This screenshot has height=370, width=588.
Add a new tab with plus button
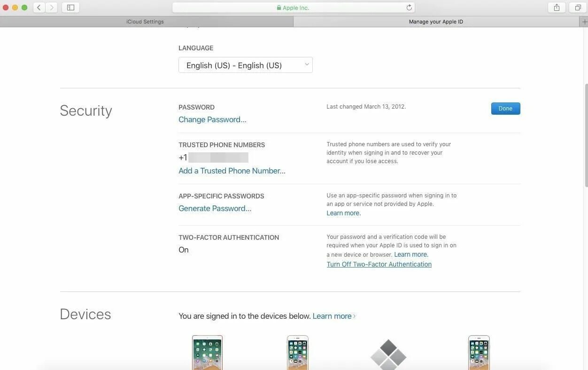coord(584,22)
